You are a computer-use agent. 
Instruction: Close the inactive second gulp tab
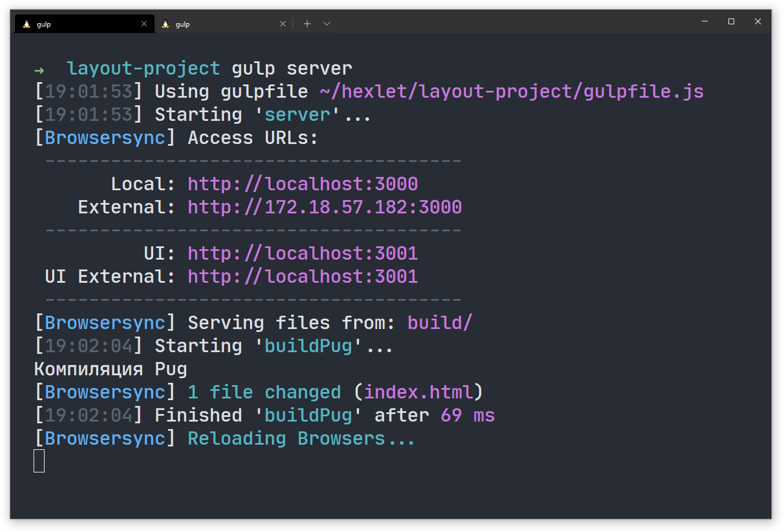283,24
